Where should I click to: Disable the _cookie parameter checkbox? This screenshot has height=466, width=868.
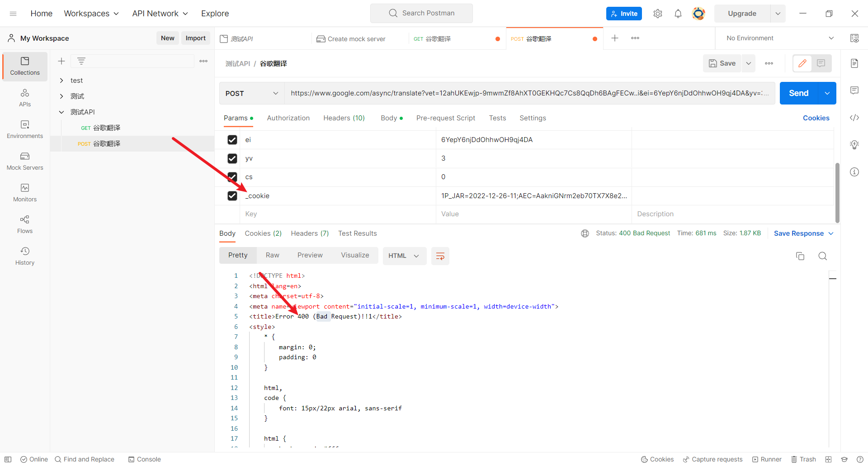[x=232, y=195]
